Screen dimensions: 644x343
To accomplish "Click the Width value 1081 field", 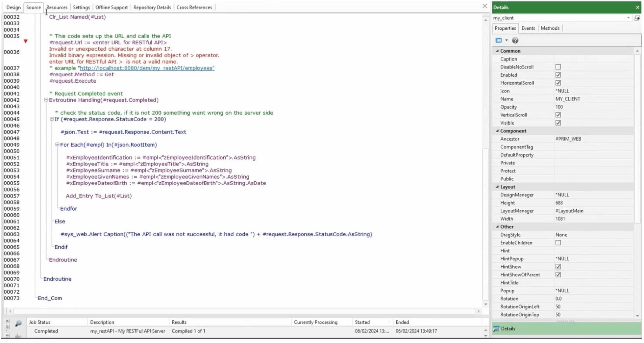I will 594,219.
